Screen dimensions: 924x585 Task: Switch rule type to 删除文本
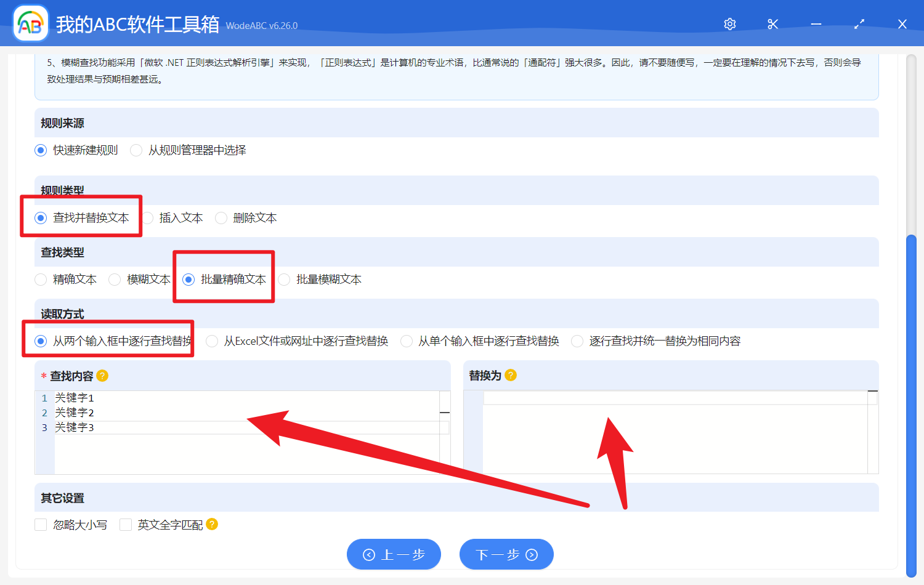point(221,217)
